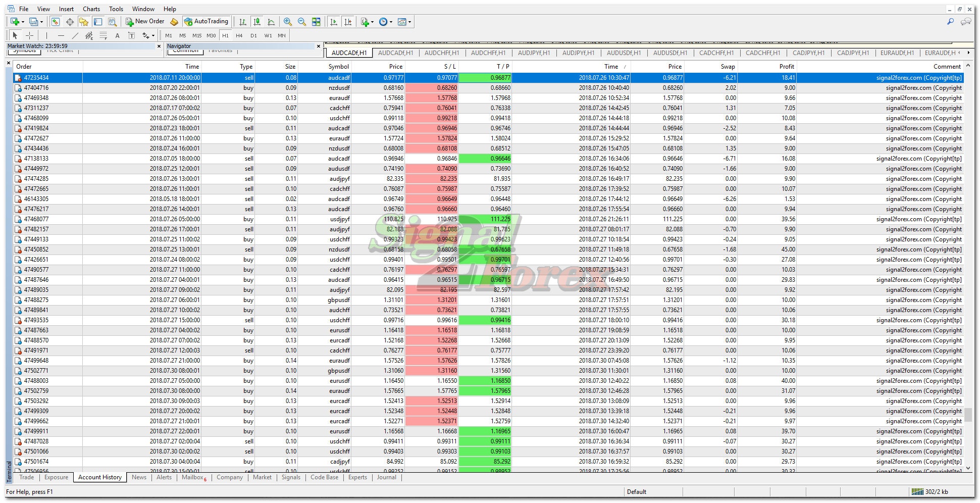Toggle chart Auto Scroll
The image size is (980, 503).
click(x=334, y=22)
